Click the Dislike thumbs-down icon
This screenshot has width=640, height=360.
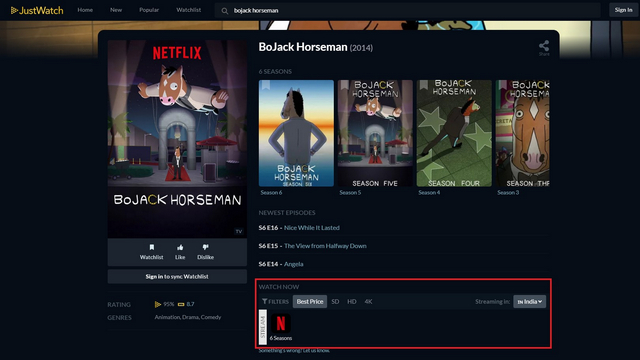[x=205, y=247]
